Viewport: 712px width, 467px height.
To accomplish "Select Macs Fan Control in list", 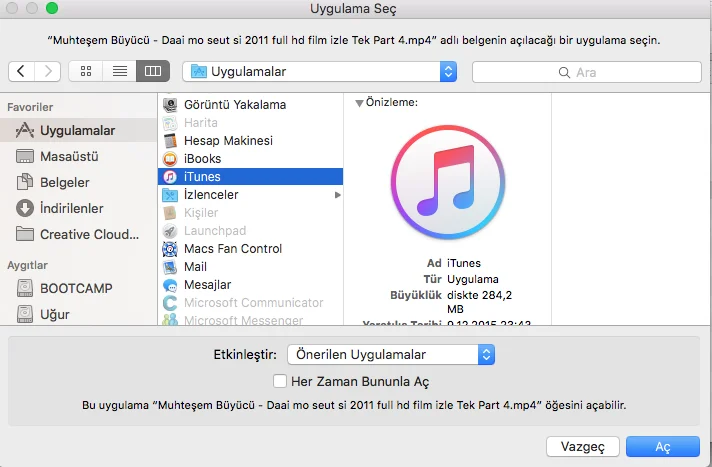I will point(250,248).
